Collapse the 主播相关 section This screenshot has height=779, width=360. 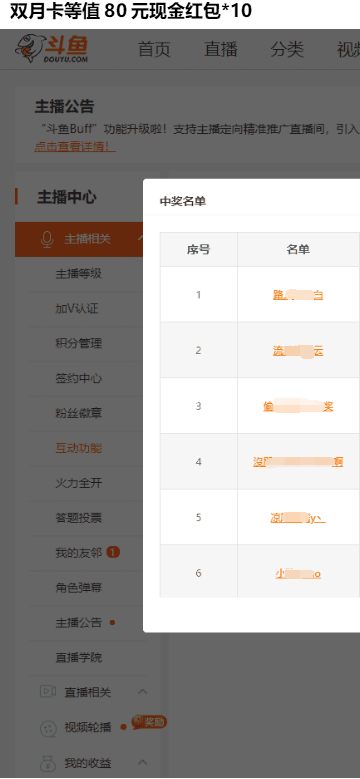[x=140, y=239]
